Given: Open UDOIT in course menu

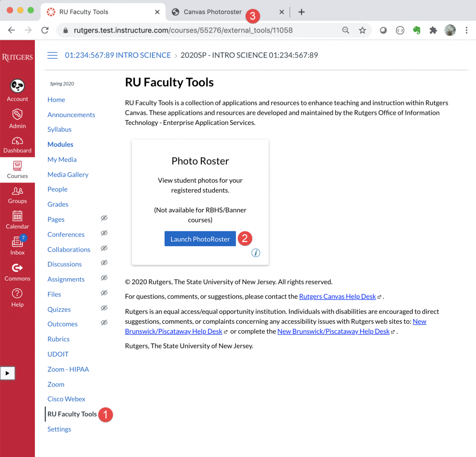Looking at the screenshot, I should tap(58, 354).
